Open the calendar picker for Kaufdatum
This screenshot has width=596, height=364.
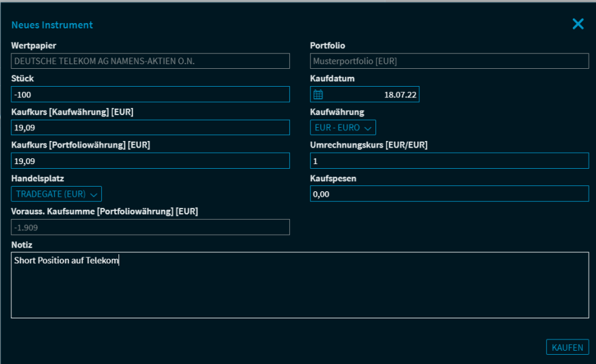318,95
